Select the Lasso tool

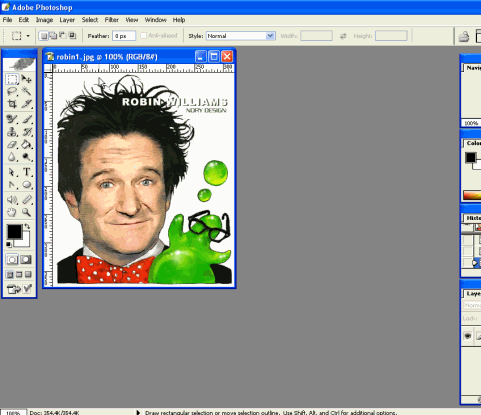pyautogui.click(x=12, y=91)
